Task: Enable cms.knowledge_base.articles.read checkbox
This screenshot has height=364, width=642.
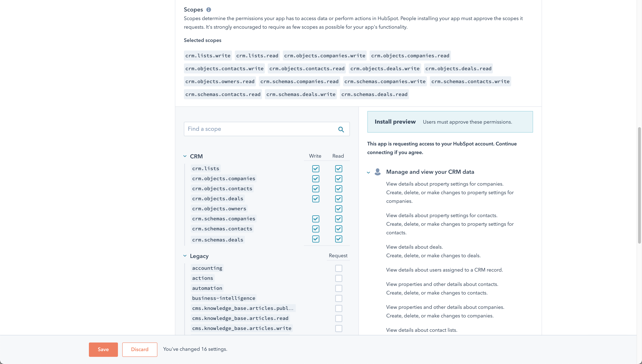Action: [x=339, y=318]
